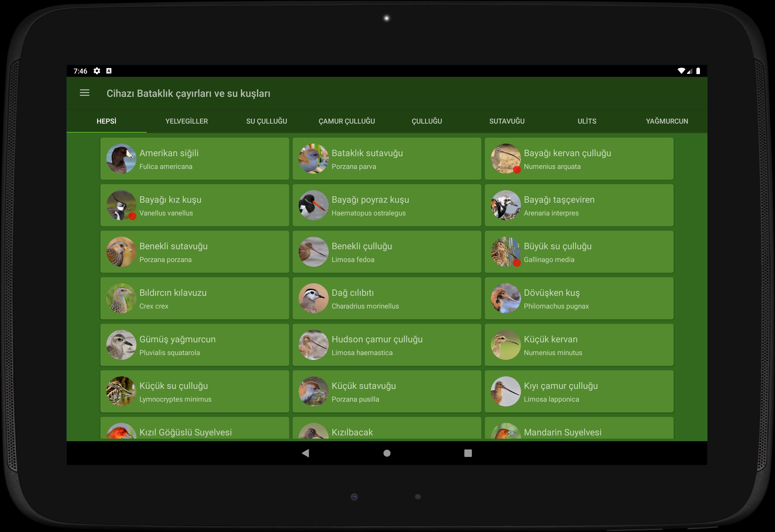
Task: Tap the Küçük sutavuğu bird photo
Action: point(313,391)
